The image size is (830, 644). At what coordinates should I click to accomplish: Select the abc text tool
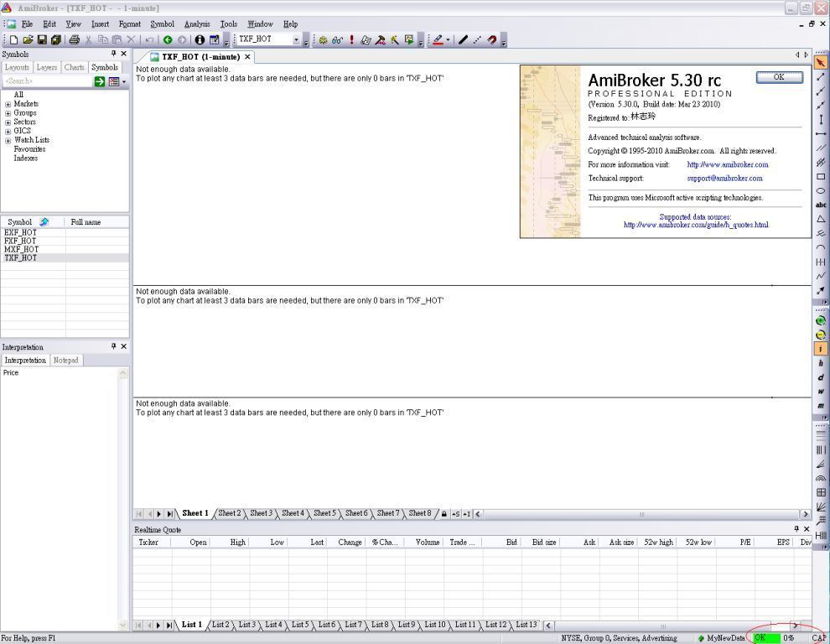821,205
